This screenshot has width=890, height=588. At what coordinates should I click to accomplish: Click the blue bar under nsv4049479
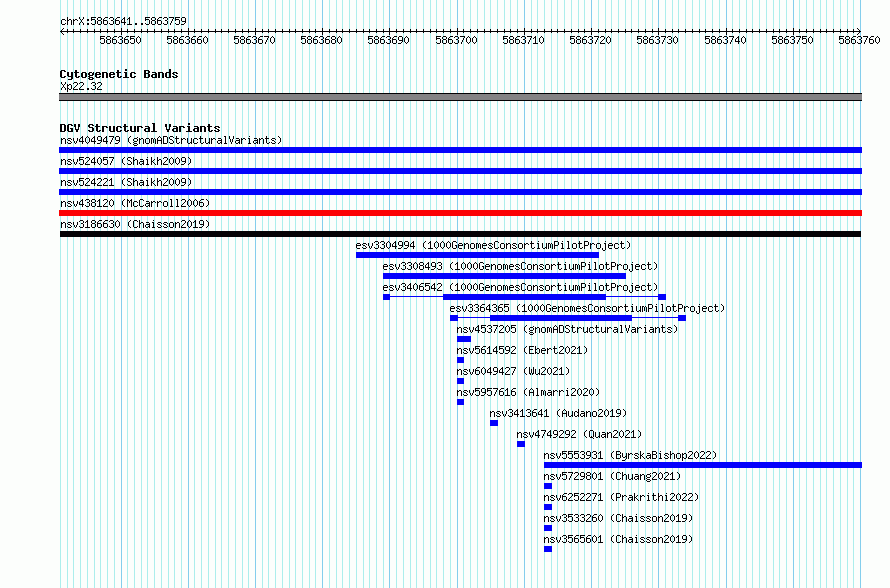pos(460,150)
